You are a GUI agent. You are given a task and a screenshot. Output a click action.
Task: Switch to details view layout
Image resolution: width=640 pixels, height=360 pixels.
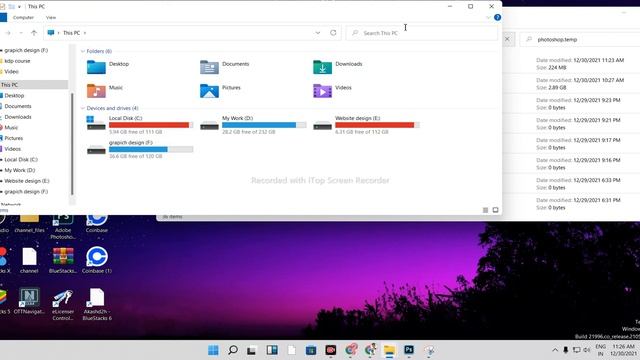point(485,210)
